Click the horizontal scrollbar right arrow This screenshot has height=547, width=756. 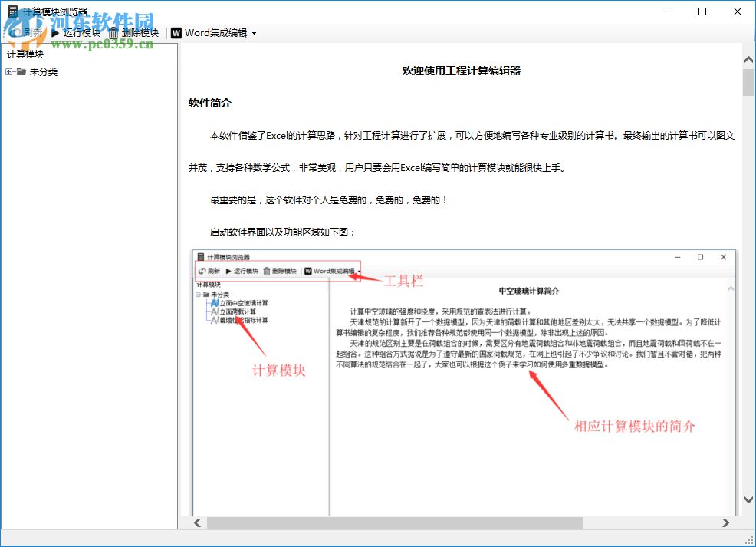725,522
